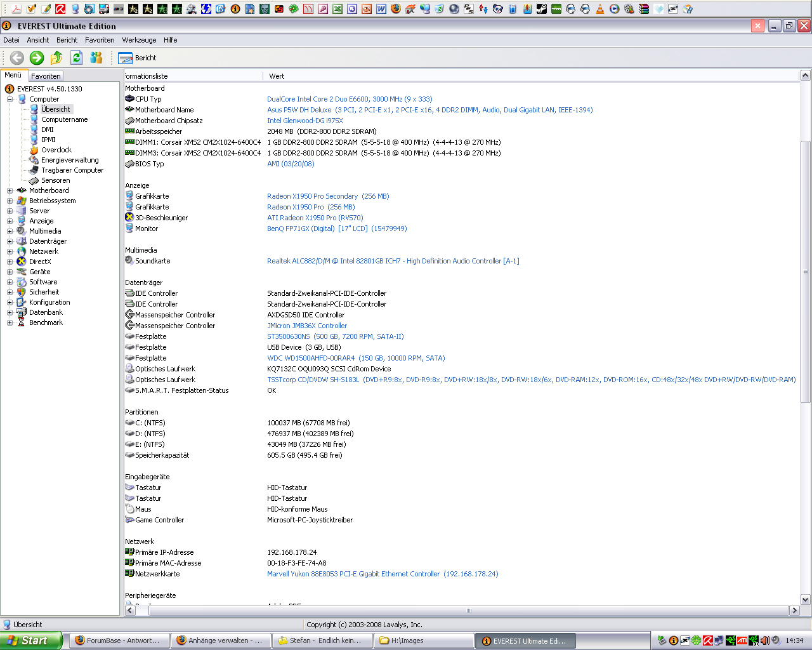The height and width of the screenshot is (650, 812).
Task: Select Benchmark in the tree
Action: [x=46, y=322]
